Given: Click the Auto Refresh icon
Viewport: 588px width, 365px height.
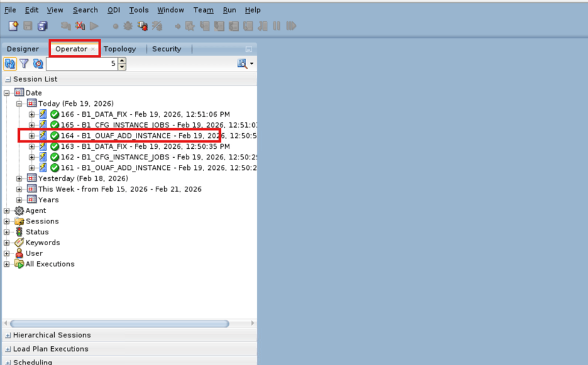Looking at the screenshot, I should click(37, 63).
